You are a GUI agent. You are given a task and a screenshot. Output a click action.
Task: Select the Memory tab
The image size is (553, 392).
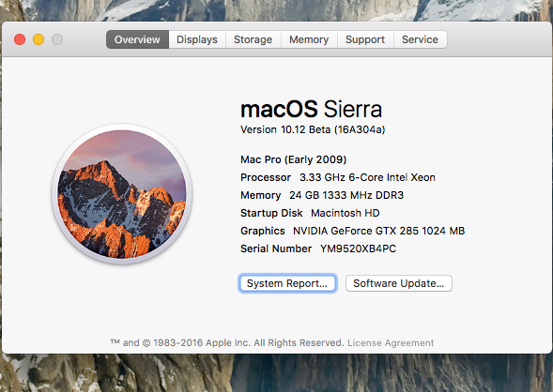pyautogui.click(x=309, y=39)
